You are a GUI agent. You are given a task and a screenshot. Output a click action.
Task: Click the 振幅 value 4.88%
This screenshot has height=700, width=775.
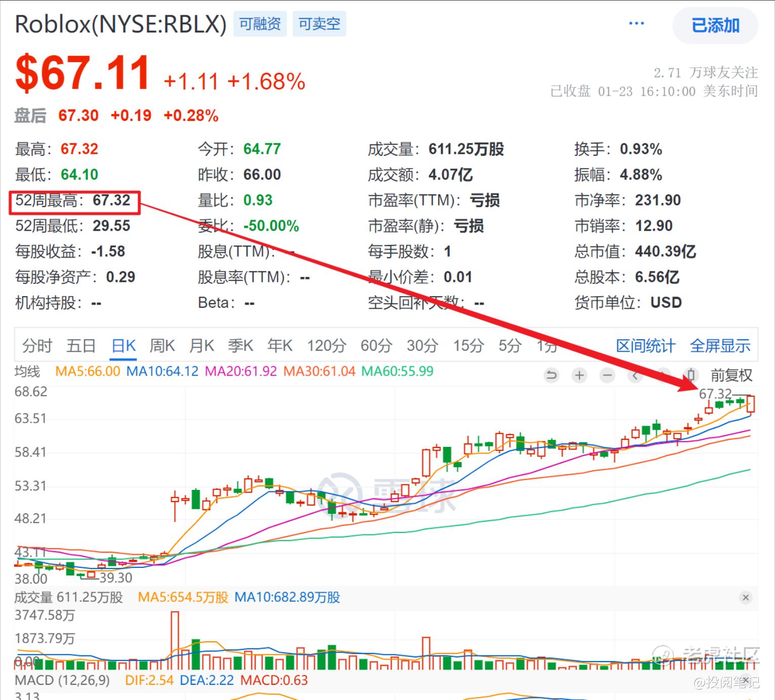641,175
